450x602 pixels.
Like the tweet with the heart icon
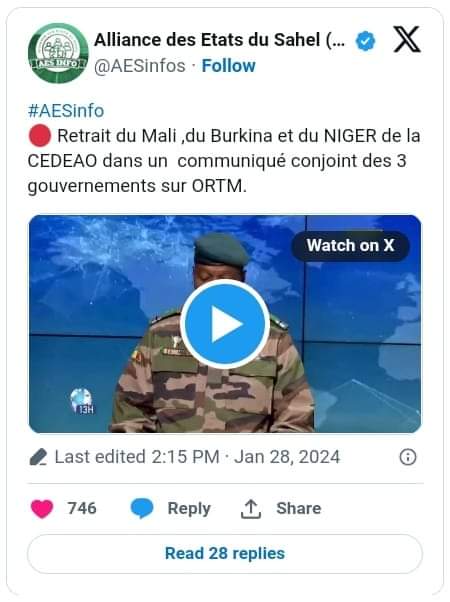42,509
